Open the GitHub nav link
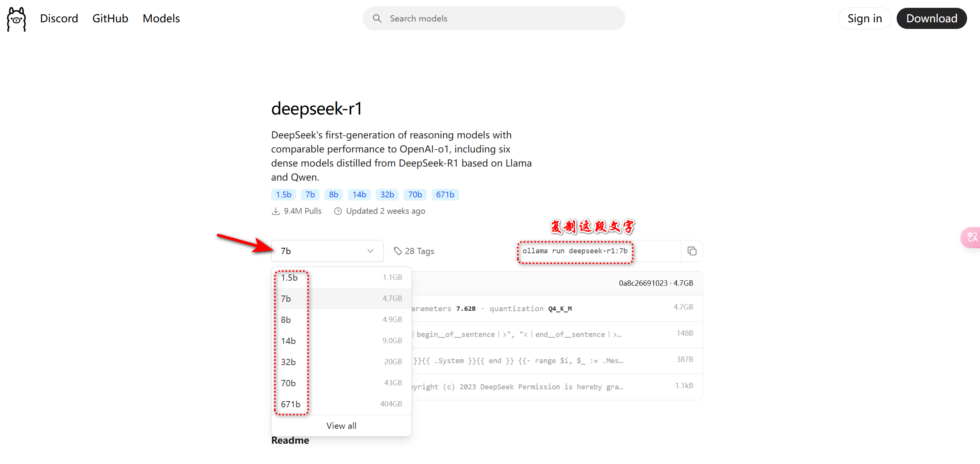 click(x=110, y=18)
